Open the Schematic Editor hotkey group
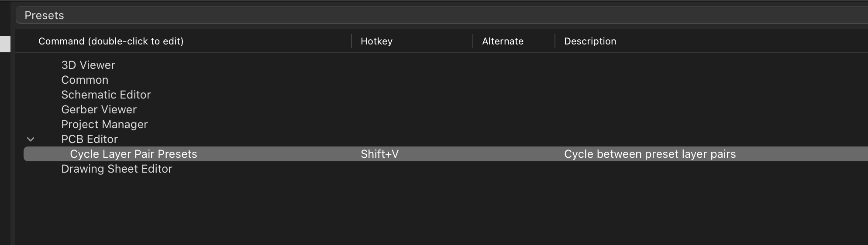The height and width of the screenshot is (245, 868). pos(106,95)
